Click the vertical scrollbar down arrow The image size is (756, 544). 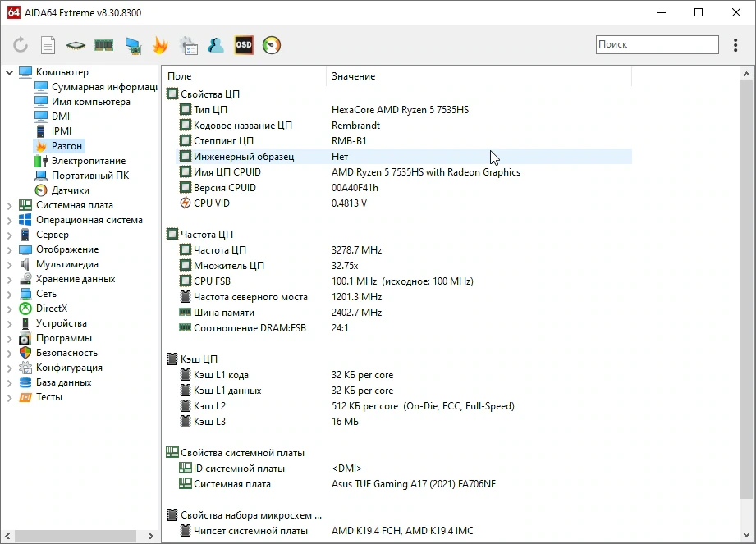point(746,535)
